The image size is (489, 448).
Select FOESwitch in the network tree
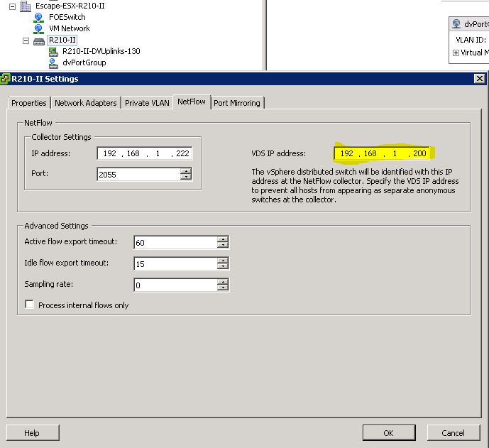67,17
